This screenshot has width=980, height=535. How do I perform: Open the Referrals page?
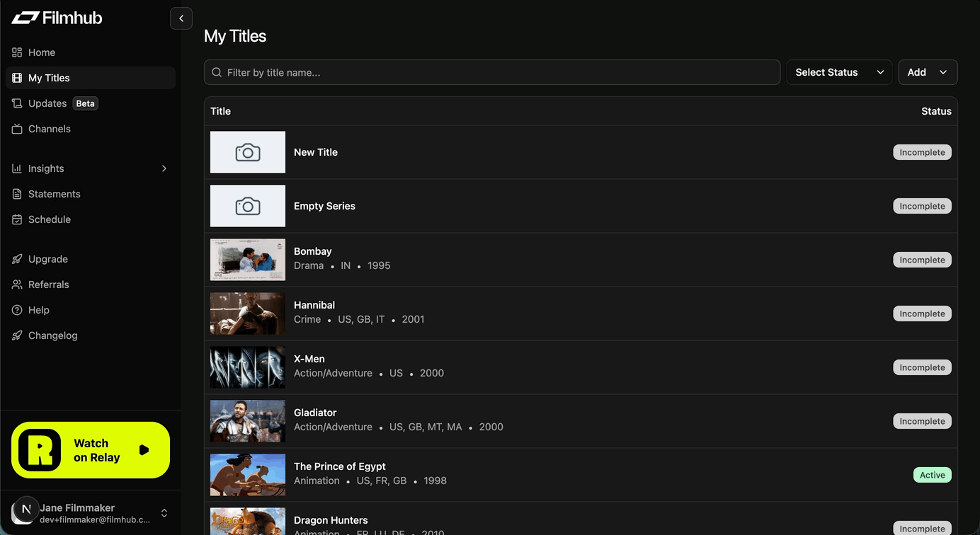[49, 284]
